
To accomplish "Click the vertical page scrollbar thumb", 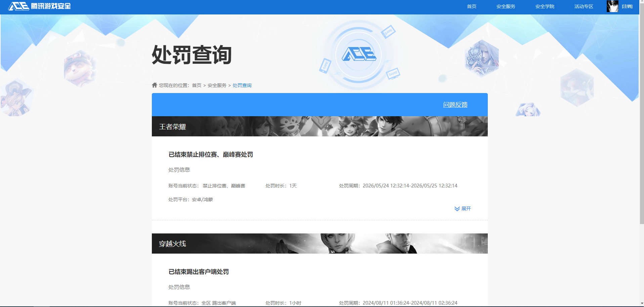I will click(642, 114).
